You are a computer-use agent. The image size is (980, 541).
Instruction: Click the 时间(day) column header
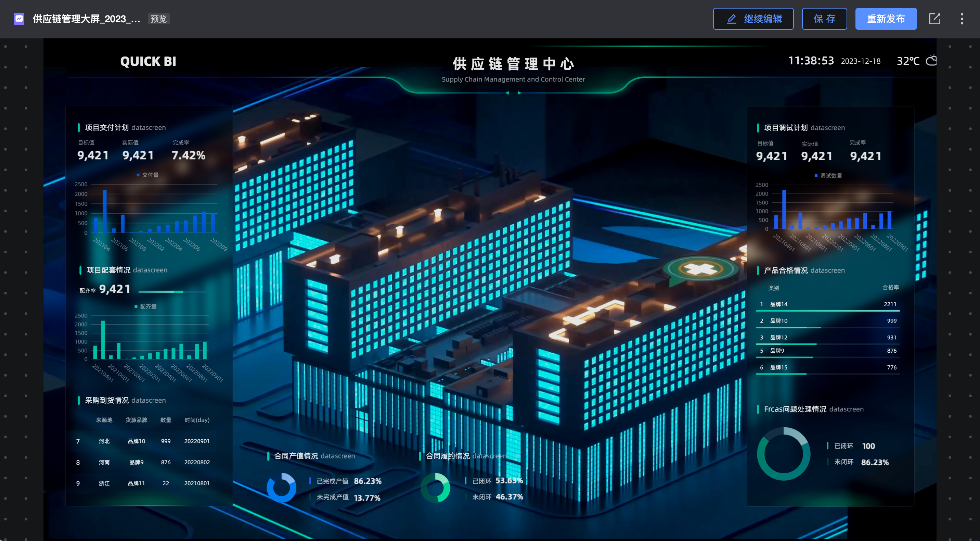click(x=197, y=420)
